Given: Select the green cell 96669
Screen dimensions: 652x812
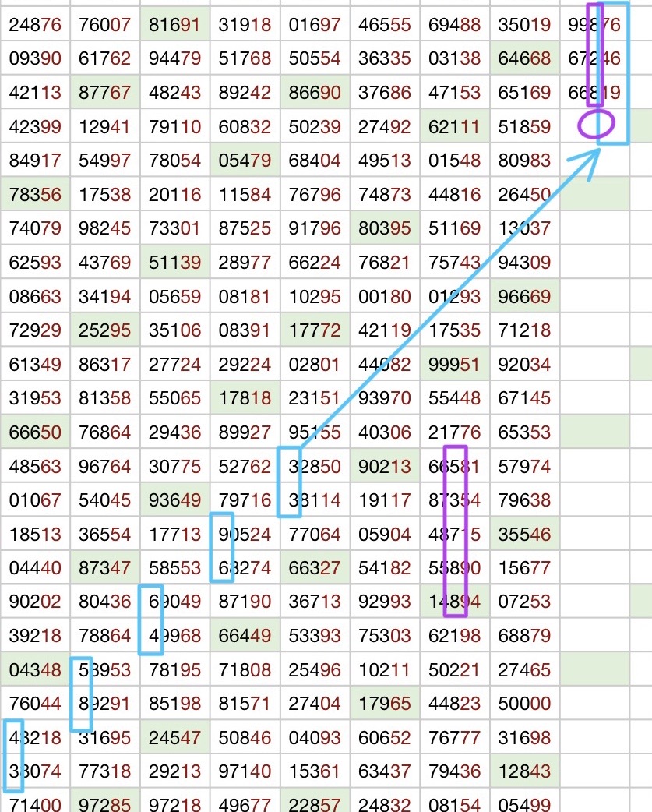Looking at the screenshot, I should point(524,297).
